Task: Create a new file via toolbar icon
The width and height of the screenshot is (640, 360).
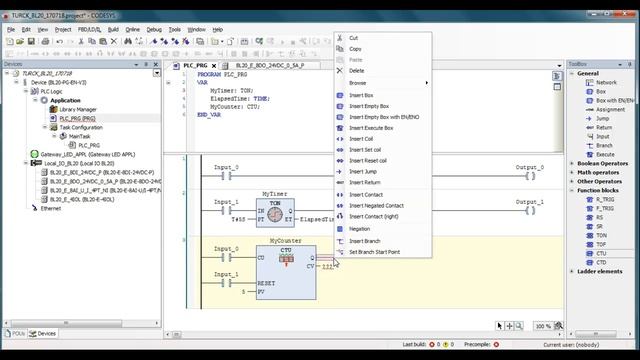Action: pos(9,41)
